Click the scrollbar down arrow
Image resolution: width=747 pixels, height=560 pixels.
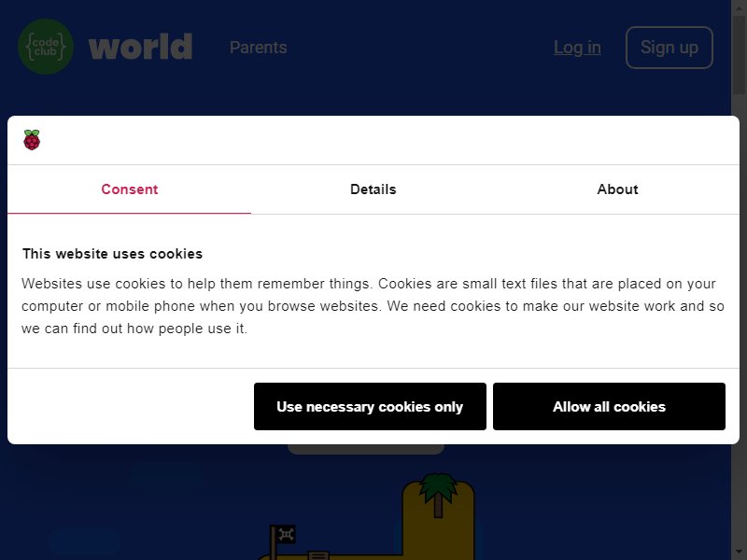click(x=739, y=554)
